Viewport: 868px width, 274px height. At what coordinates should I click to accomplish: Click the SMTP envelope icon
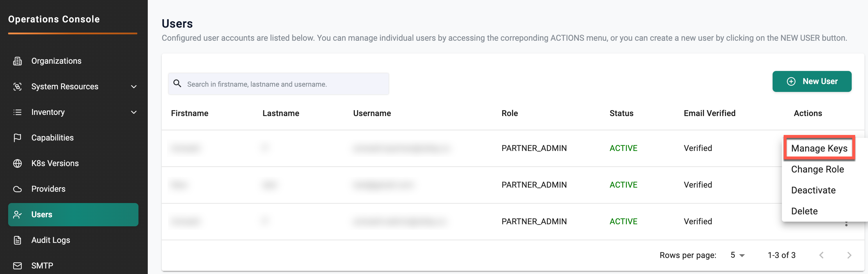[x=17, y=266]
